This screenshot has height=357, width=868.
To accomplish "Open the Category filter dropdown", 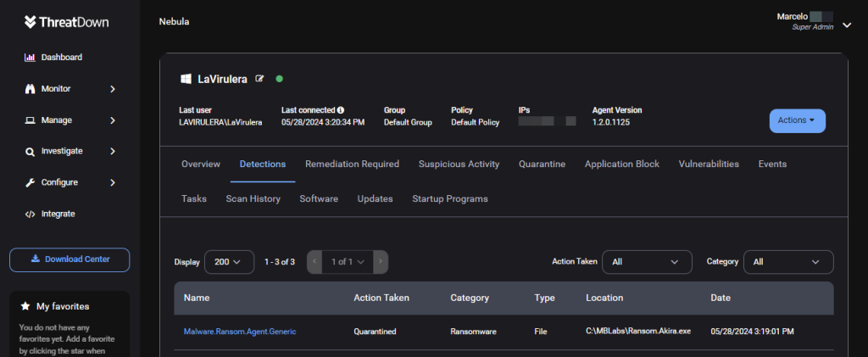I will coord(788,262).
